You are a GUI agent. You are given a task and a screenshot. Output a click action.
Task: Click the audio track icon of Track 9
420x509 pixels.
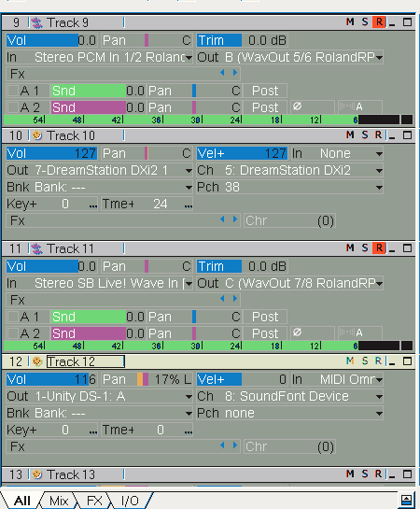pyautogui.click(x=36, y=22)
